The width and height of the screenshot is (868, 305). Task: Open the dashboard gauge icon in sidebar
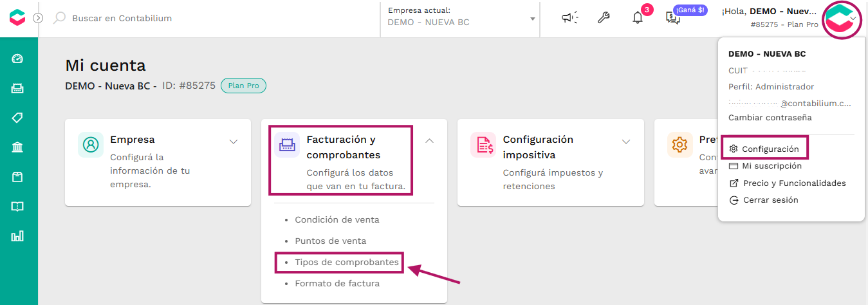(x=17, y=59)
